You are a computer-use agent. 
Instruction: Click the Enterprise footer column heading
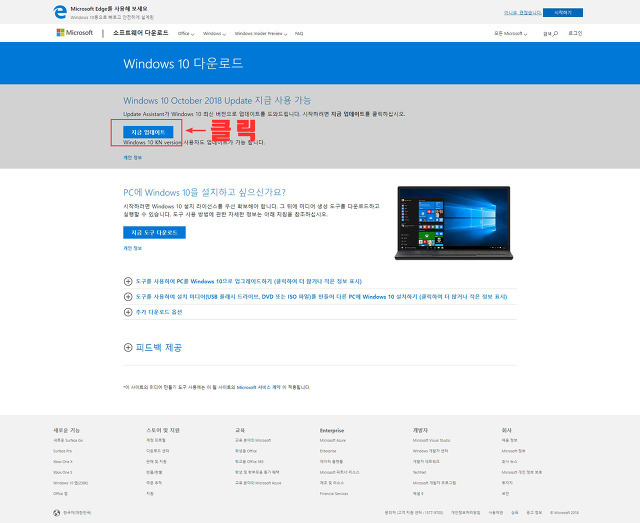(x=332, y=430)
